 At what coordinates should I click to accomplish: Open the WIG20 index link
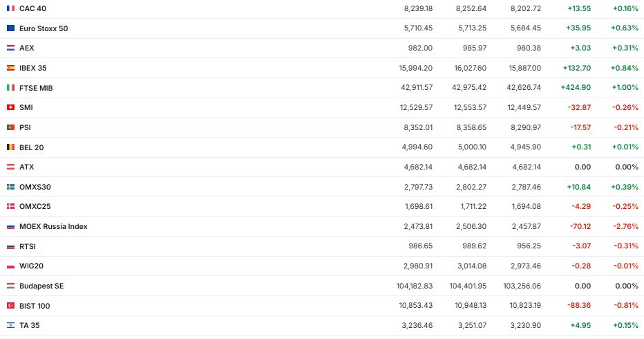31,266
